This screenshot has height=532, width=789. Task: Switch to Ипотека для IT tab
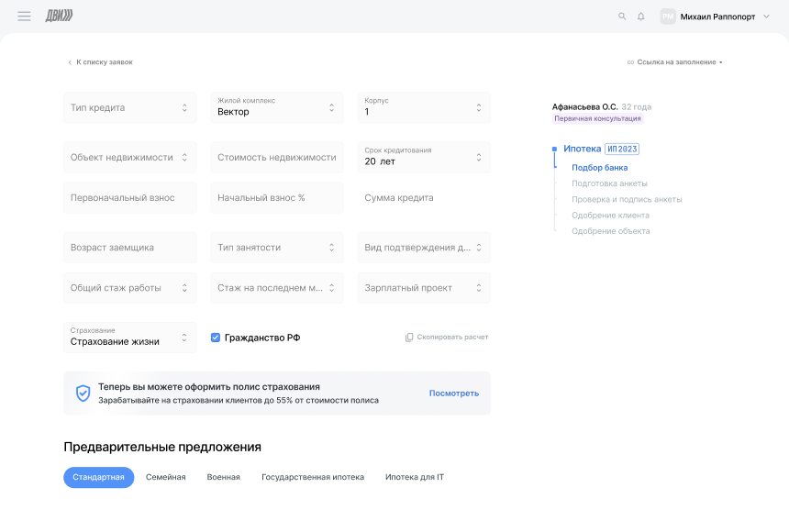click(x=415, y=477)
